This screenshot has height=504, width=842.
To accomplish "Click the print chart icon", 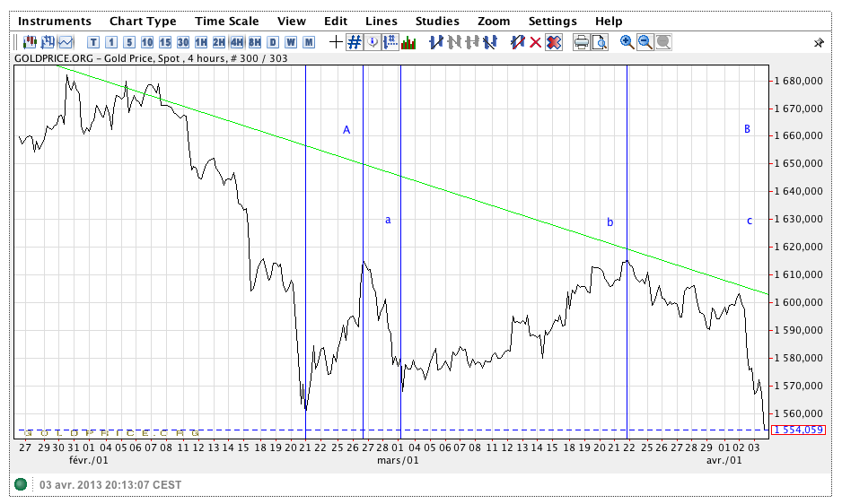I will [581, 42].
